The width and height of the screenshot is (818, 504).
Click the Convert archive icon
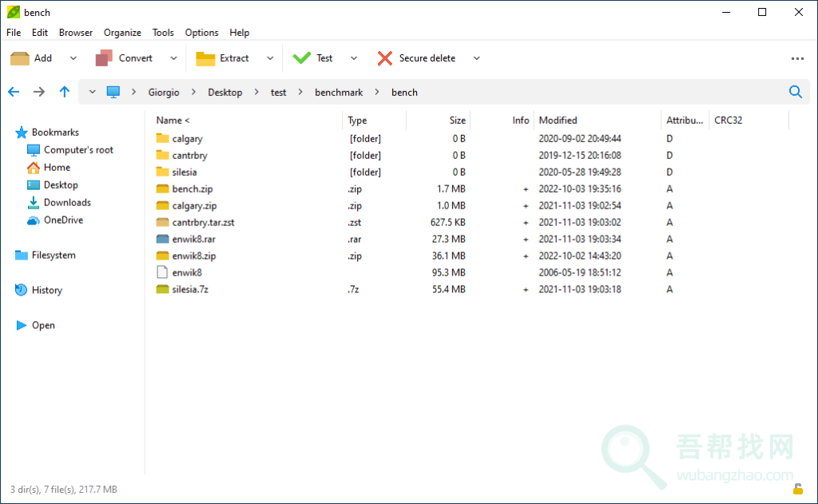point(104,58)
